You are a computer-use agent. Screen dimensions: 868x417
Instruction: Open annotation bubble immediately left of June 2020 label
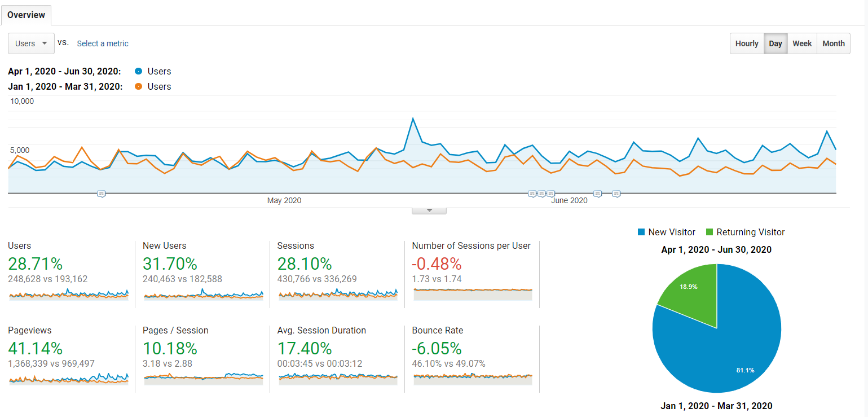click(550, 194)
